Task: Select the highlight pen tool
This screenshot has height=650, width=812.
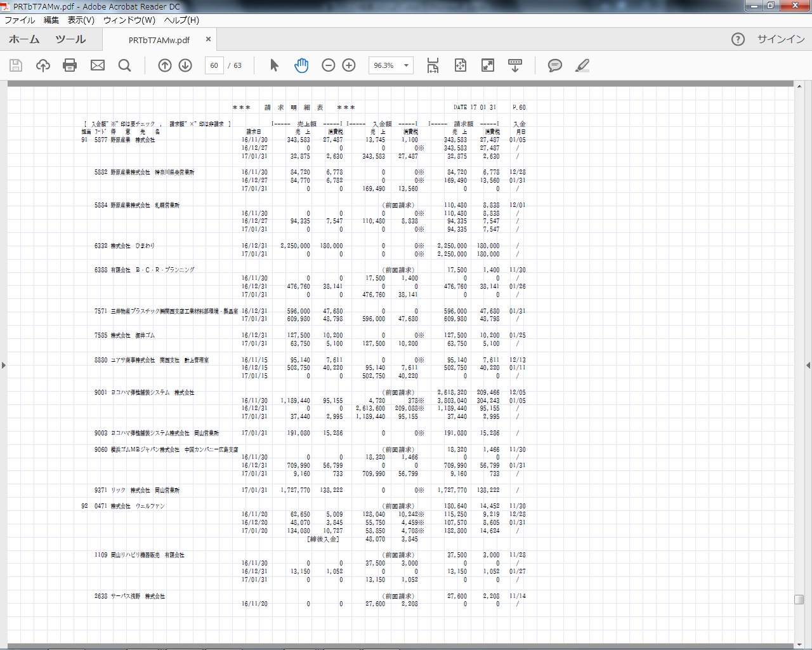Action: click(x=582, y=65)
